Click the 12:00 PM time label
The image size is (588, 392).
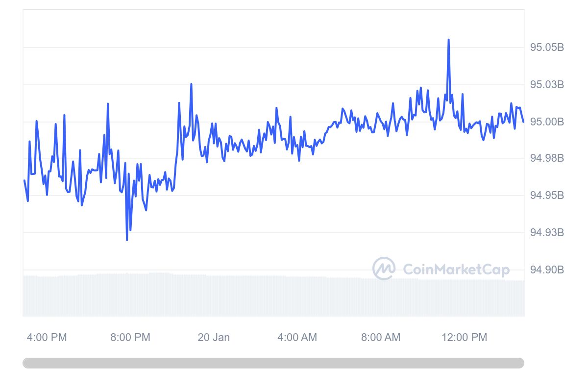click(x=465, y=337)
